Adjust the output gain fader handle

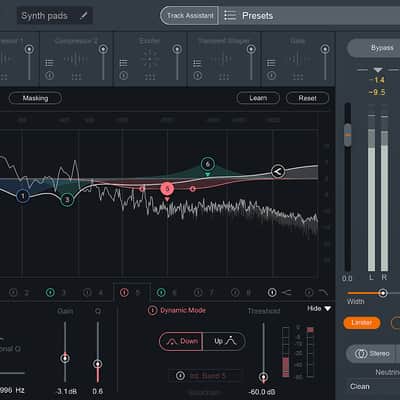click(x=348, y=135)
